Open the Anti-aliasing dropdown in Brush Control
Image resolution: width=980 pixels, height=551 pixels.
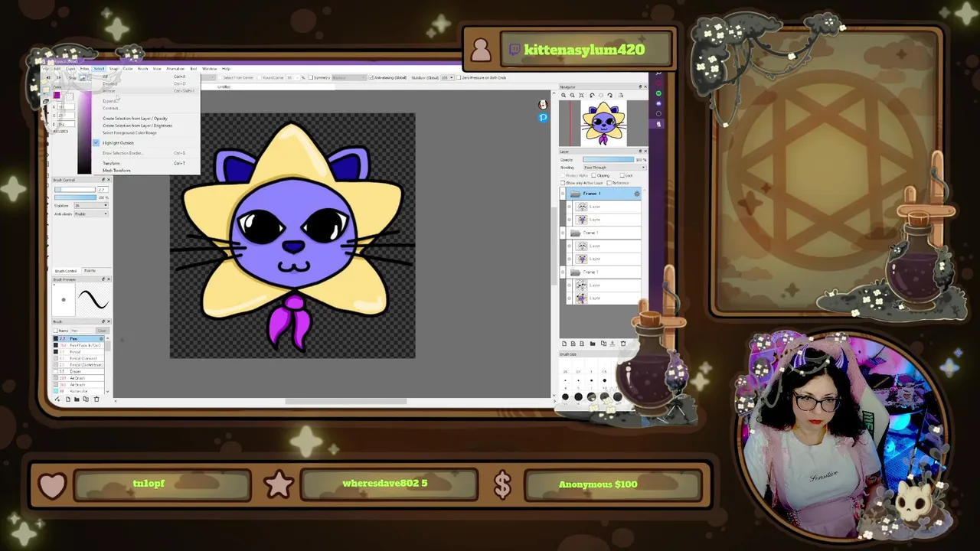click(x=90, y=214)
